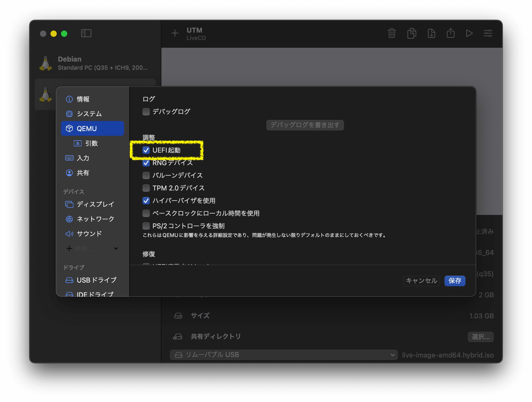The height and width of the screenshot is (402, 532).
Task: Open the ネットワーク device settings
Action: [92, 219]
